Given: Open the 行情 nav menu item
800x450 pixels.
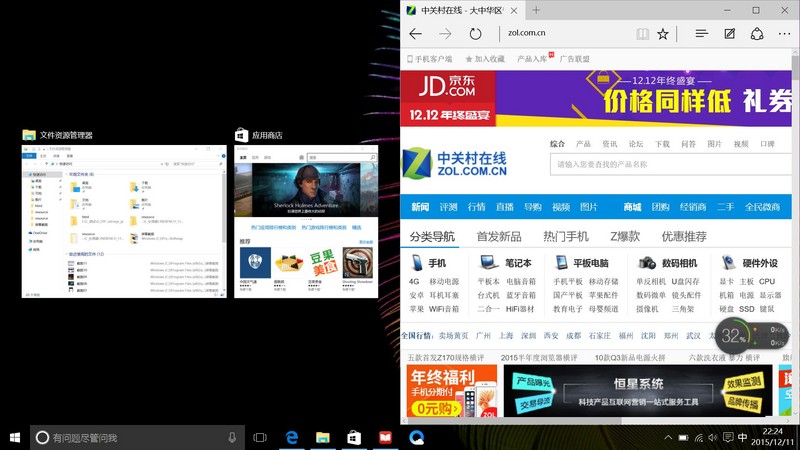Looking at the screenshot, I should (x=477, y=207).
